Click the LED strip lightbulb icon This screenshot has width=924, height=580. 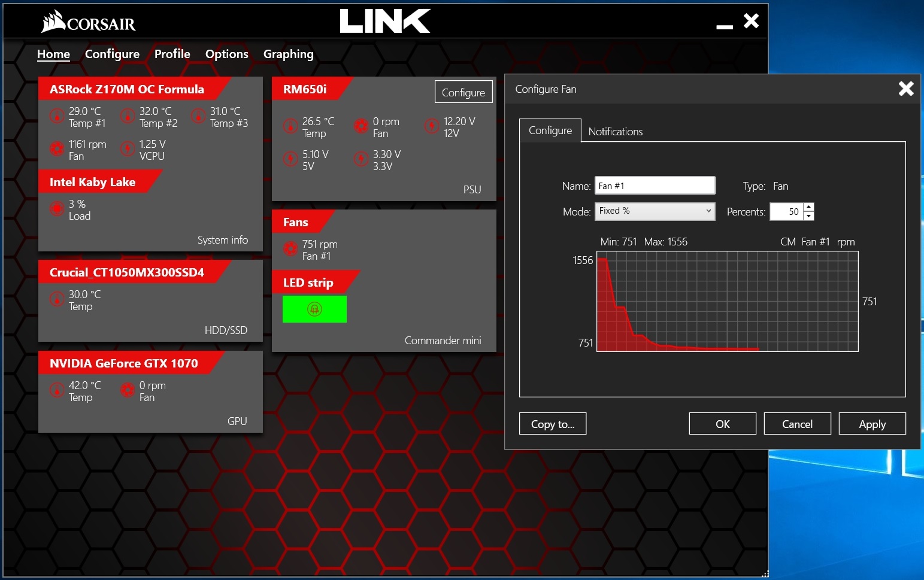pos(314,309)
